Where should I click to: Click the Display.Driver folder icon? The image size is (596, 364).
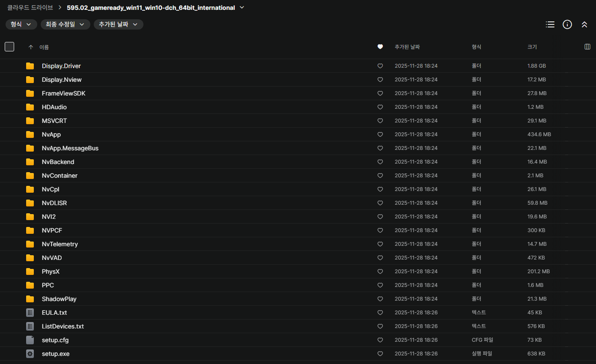point(30,66)
